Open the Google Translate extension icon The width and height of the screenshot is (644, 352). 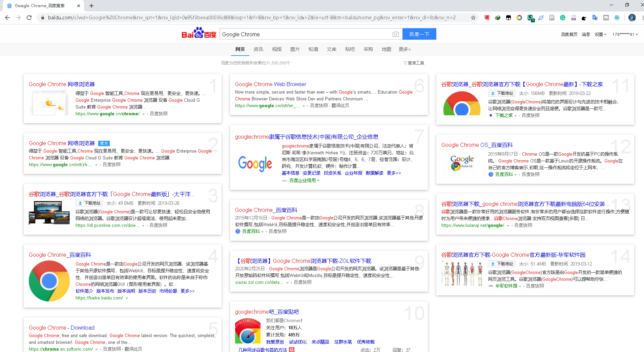595,18
